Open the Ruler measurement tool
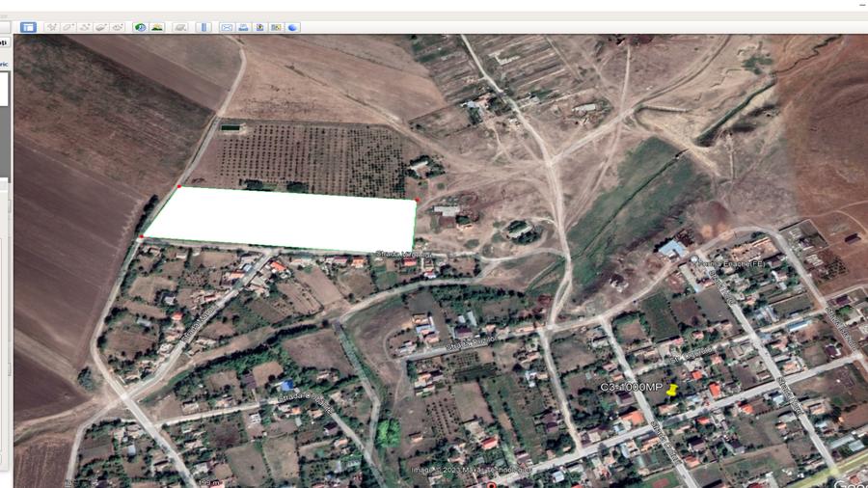The height and width of the screenshot is (488, 868). (x=203, y=27)
